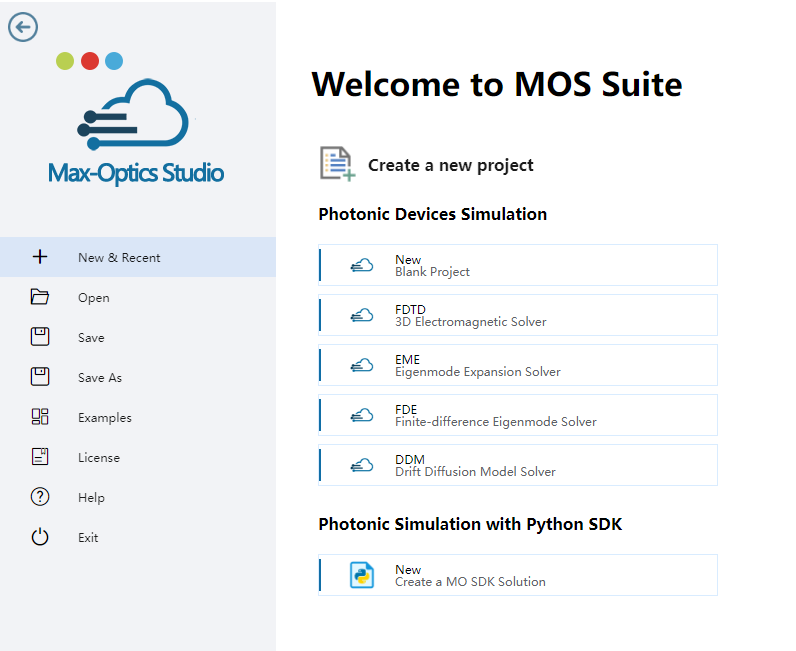
Task: Create a MO SDK Solution
Action: click(518, 575)
